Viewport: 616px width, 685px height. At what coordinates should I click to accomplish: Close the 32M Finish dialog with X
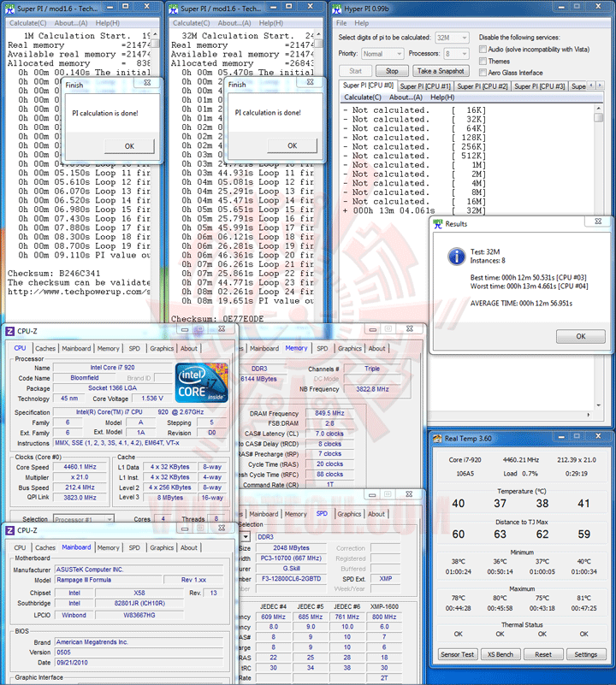coord(311,82)
